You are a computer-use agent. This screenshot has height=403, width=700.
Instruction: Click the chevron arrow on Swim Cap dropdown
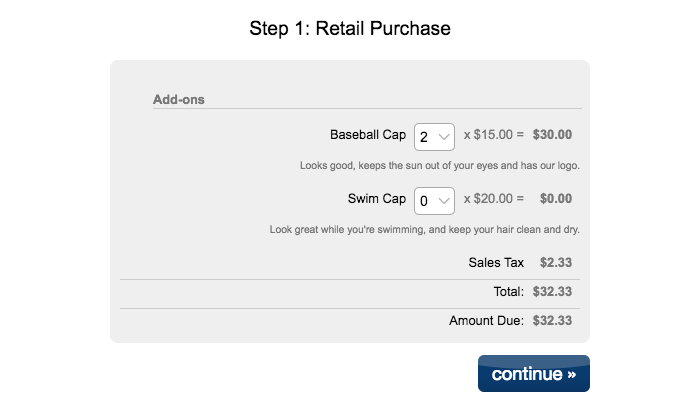click(445, 201)
